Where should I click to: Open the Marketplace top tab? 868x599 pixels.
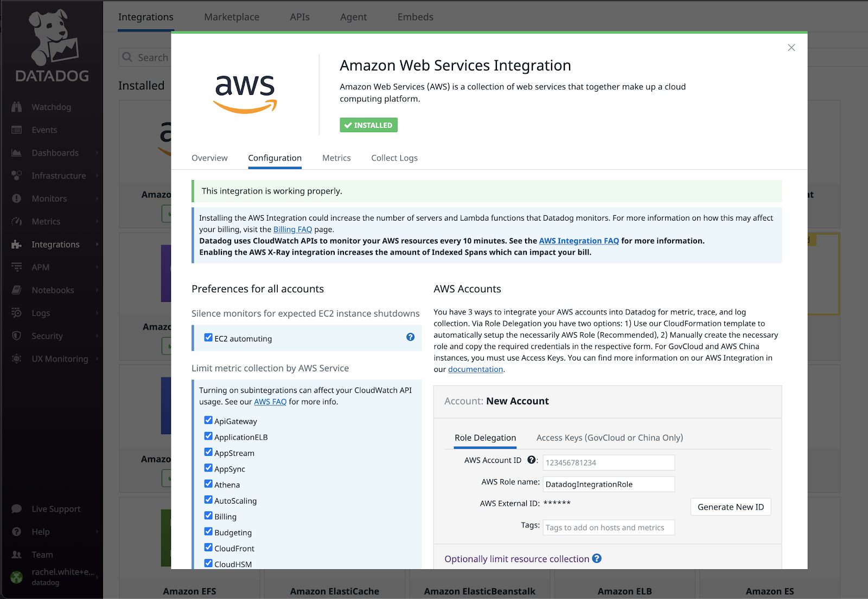[x=232, y=17]
